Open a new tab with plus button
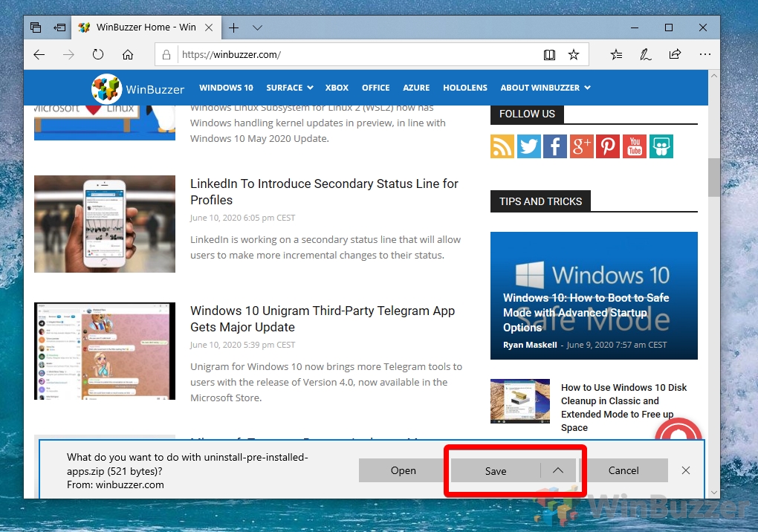Image resolution: width=758 pixels, height=532 pixels. point(233,27)
